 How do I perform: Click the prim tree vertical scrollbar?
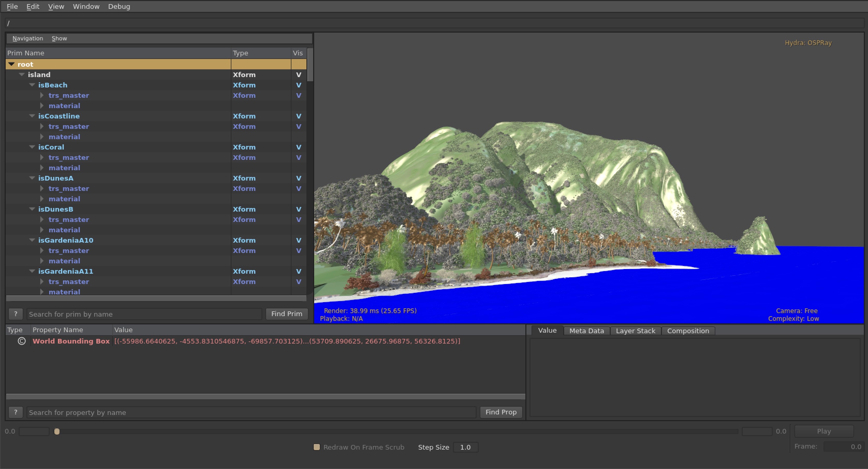point(310,65)
